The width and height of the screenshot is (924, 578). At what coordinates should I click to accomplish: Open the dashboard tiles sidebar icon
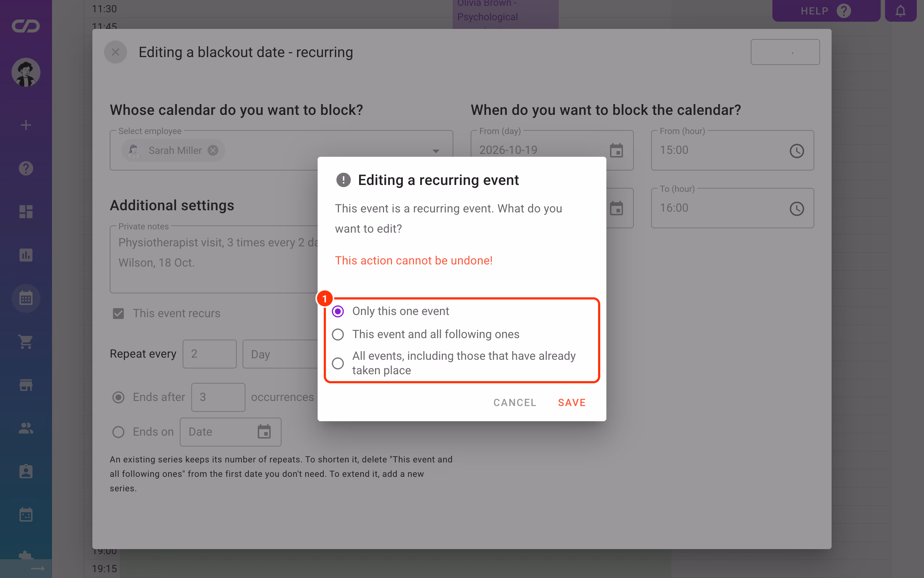pos(26,211)
